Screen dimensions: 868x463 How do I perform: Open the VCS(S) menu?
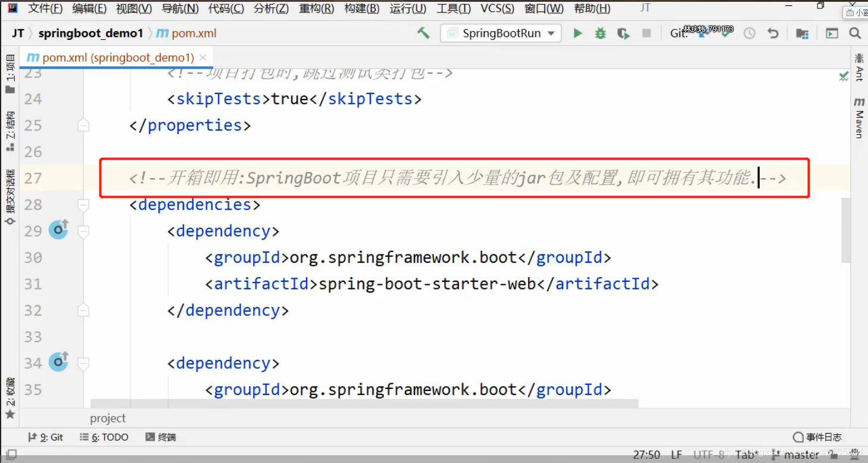pyautogui.click(x=498, y=8)
